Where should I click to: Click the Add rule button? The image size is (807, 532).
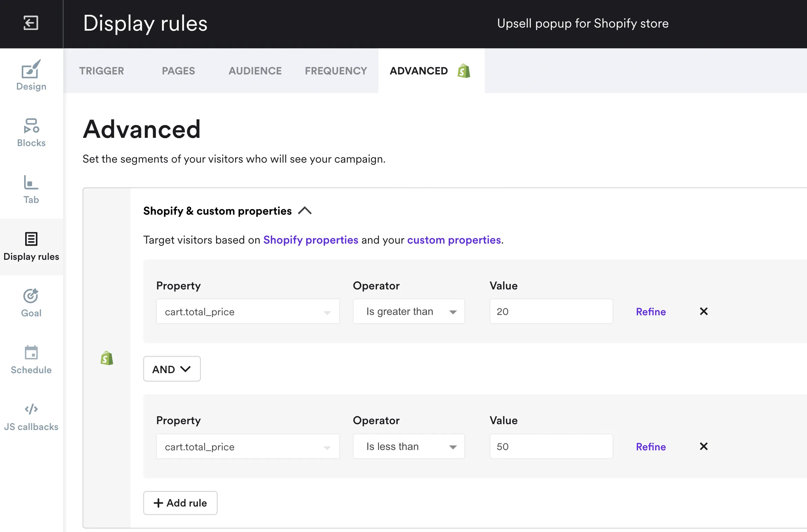point(180,503)
